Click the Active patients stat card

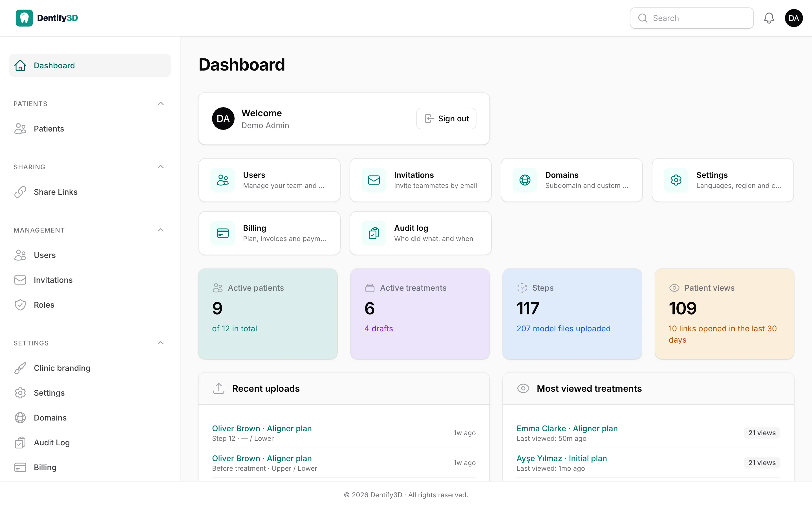268,314
